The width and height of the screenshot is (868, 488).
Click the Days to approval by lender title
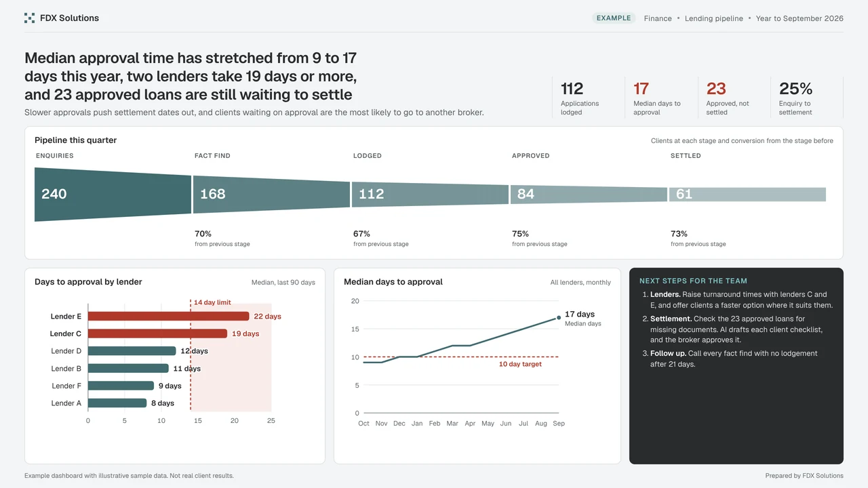coord(88,282)
